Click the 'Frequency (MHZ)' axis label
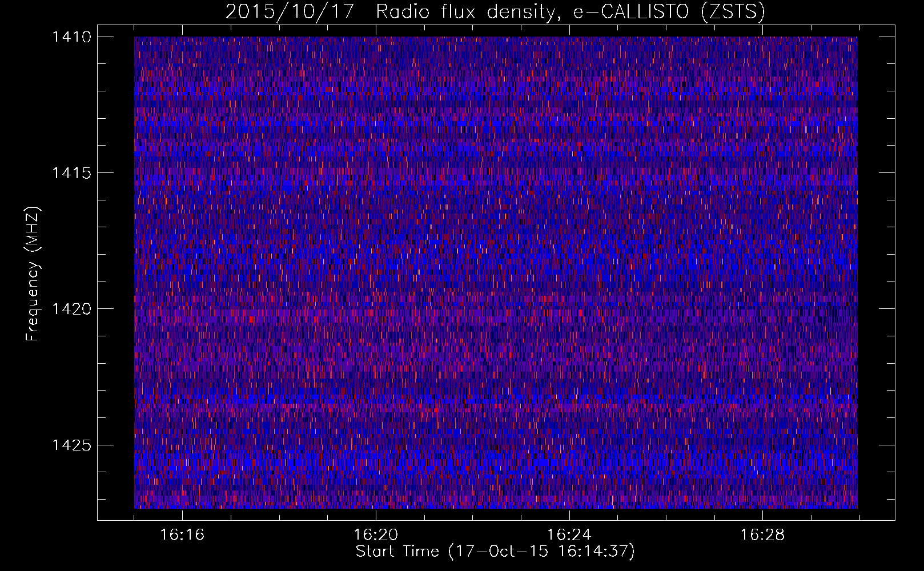This screenshot has width=924, height=571. tap(33, 274)
